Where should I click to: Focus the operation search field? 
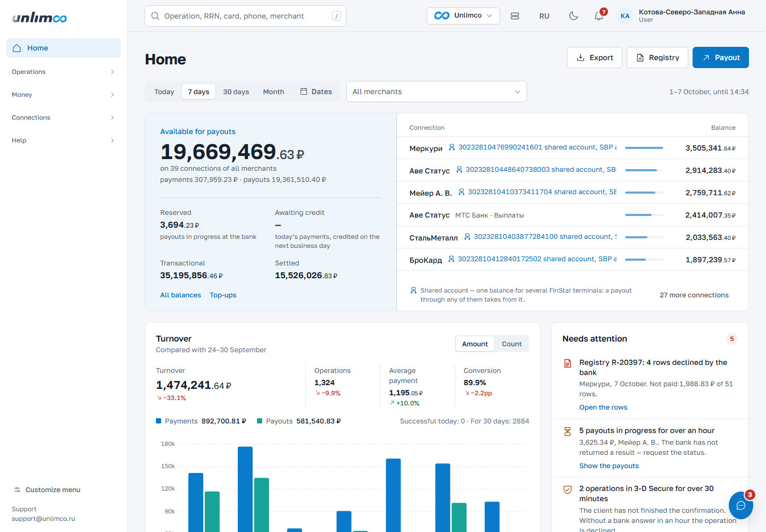(x=245, y=16)
